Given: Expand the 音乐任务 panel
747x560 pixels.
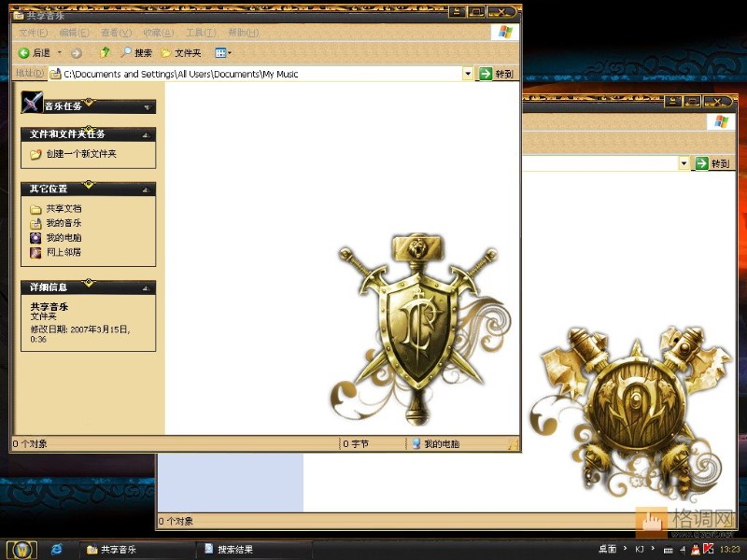Looking at the screenshot, I should pyautogui.click(x=147, y=107).
